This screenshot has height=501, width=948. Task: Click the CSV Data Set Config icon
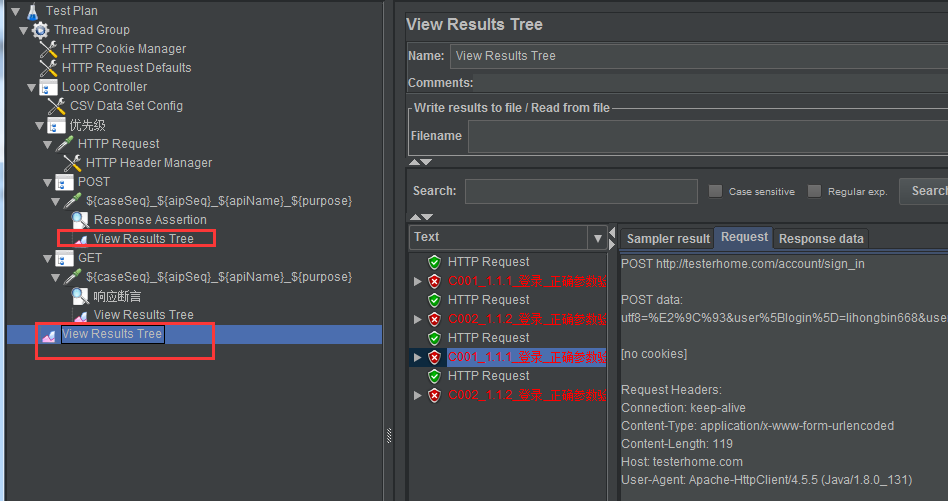(x=56, y=106)
